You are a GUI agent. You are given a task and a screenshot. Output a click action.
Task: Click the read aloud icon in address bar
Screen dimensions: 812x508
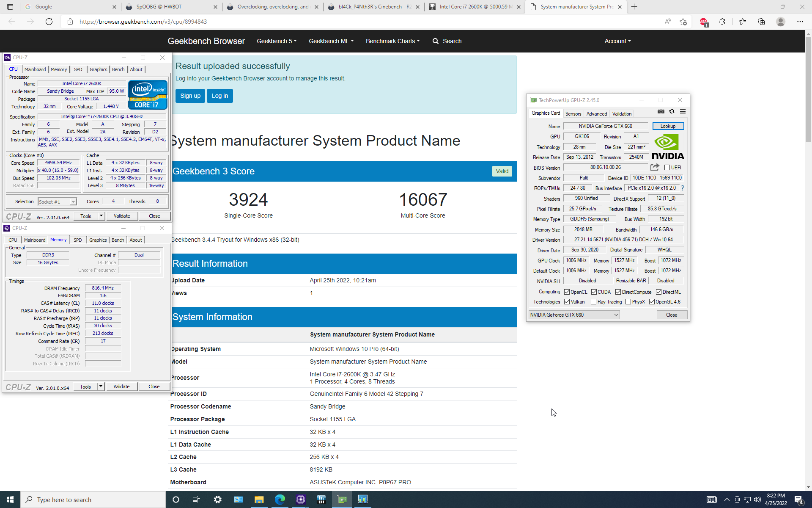668,22
